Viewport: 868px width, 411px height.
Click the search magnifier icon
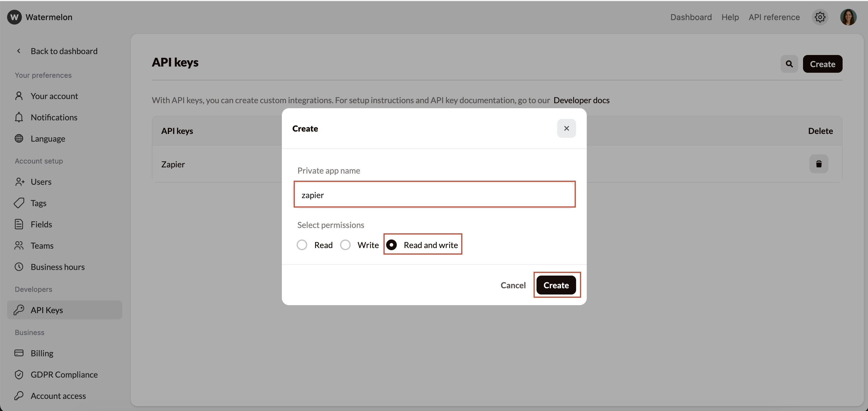click(x=789, y=64)
